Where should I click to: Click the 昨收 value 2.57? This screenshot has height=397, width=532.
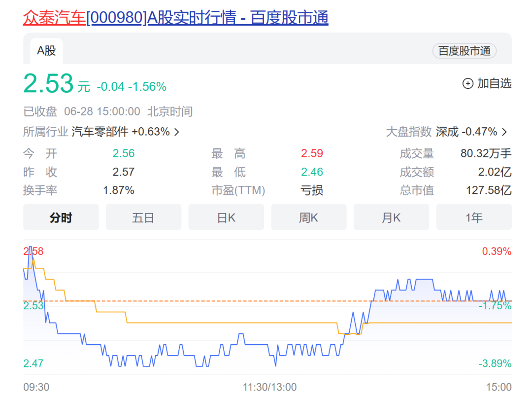click(x=124, y=172)
